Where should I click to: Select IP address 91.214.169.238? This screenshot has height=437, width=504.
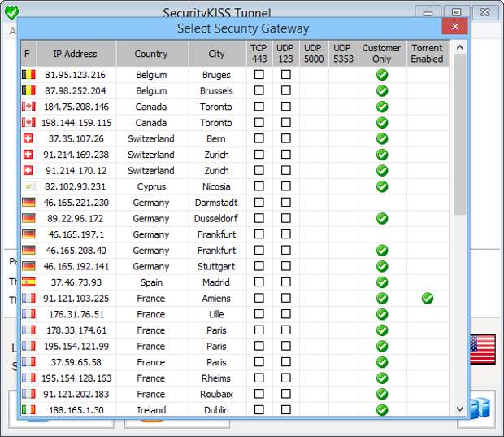tap(76, 155)
